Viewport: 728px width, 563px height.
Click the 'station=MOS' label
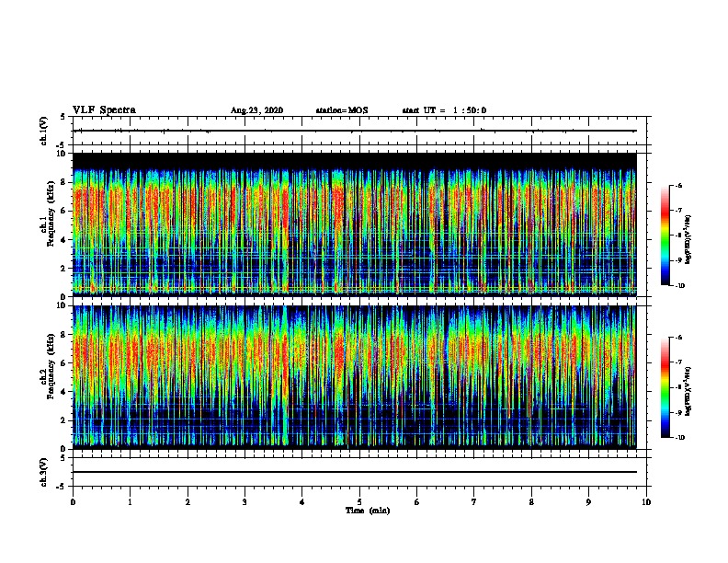(342, 110)
